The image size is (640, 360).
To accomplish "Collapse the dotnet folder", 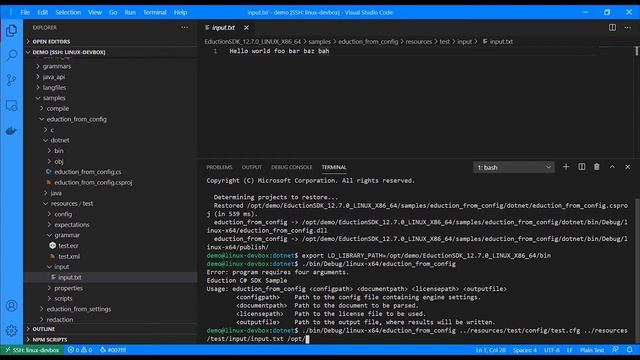I will (x=60, y=140).
